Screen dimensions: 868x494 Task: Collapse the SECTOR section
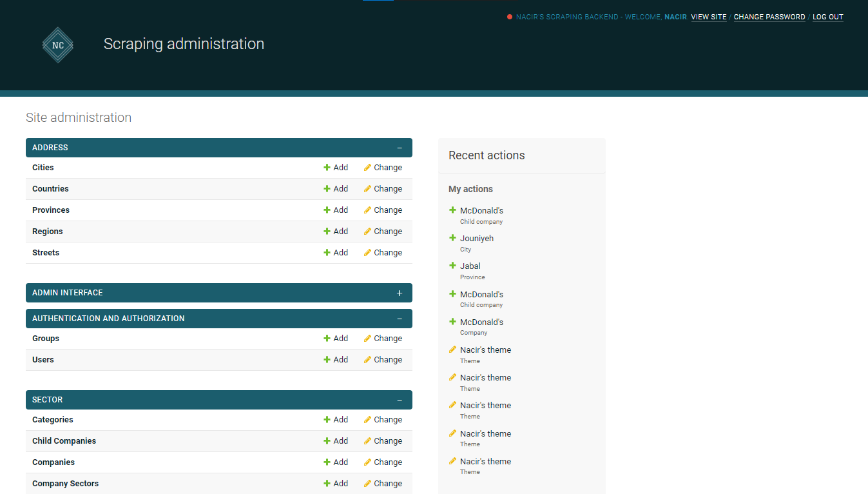tap(399, 399)
